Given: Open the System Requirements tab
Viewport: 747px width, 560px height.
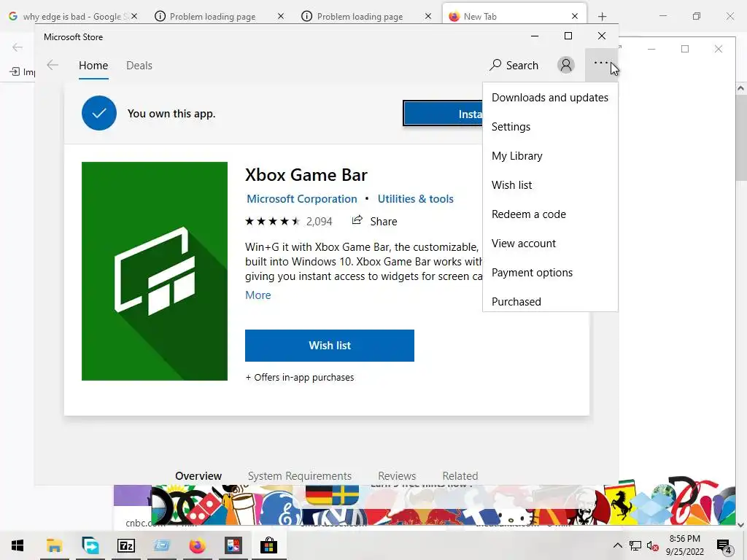Looking at the screenshot, I should pos(300,475).
